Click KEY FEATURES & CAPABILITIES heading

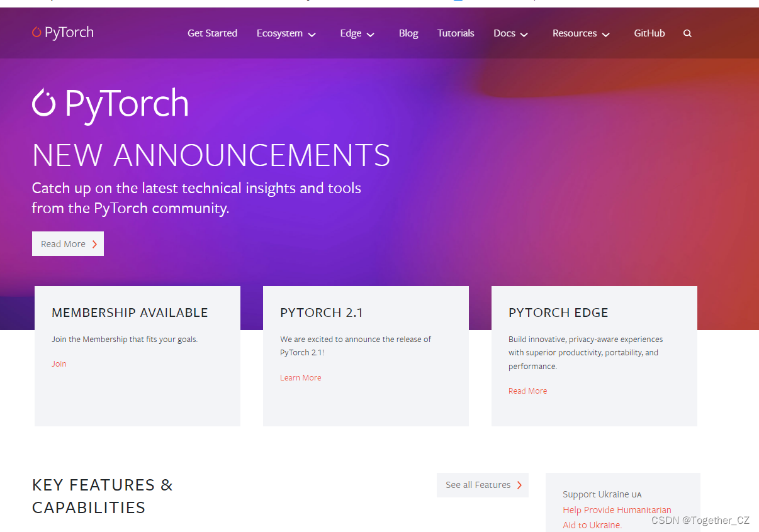pos(103,496)
